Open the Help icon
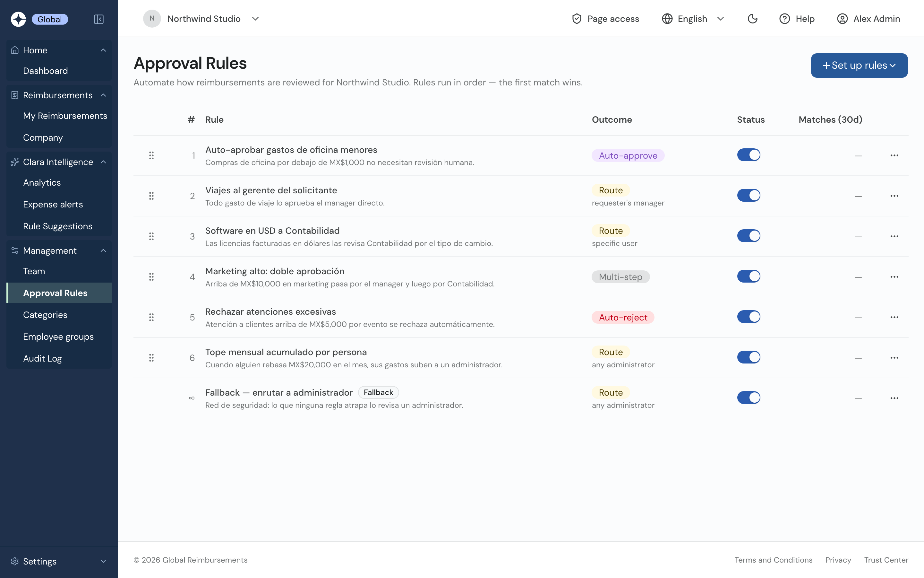 (x=784, y=19)
